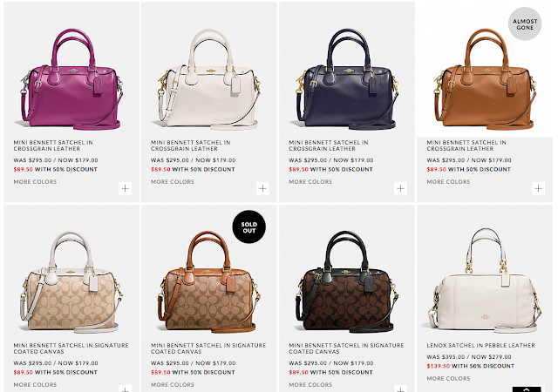Click the plus icon on navy satchel card
This screenshot has width=558, height=392.
point(401,188)
